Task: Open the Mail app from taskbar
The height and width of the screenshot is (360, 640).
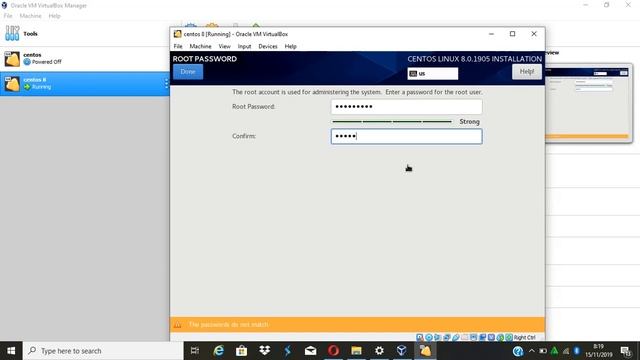Action: point(311,351)
